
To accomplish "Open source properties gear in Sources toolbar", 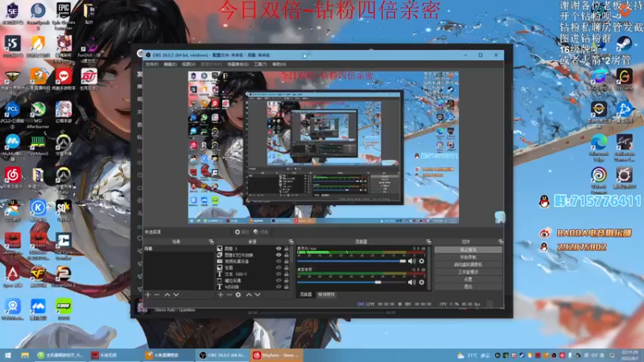I will (x=238, y=294).
